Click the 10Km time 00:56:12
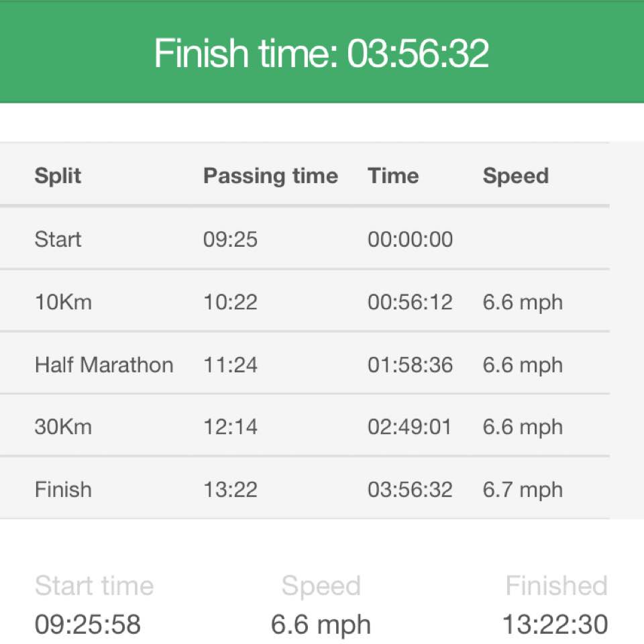Viewport: 644px width, 644px height. pos(410,302)
